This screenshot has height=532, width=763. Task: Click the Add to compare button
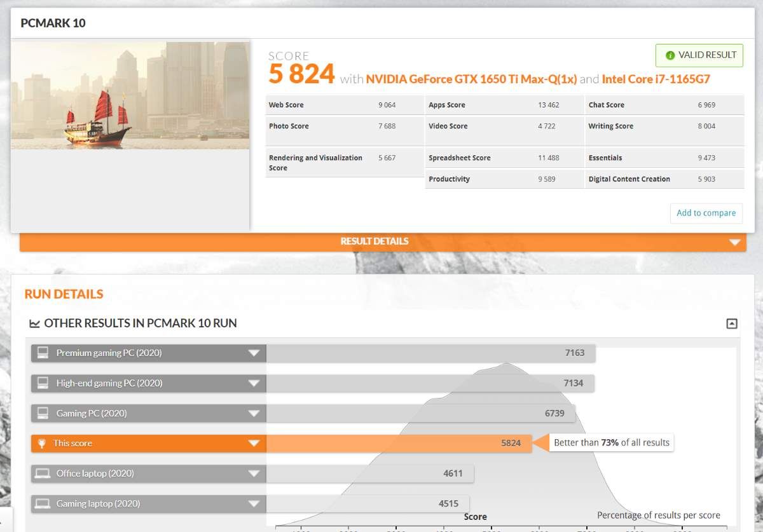point(706,213)
